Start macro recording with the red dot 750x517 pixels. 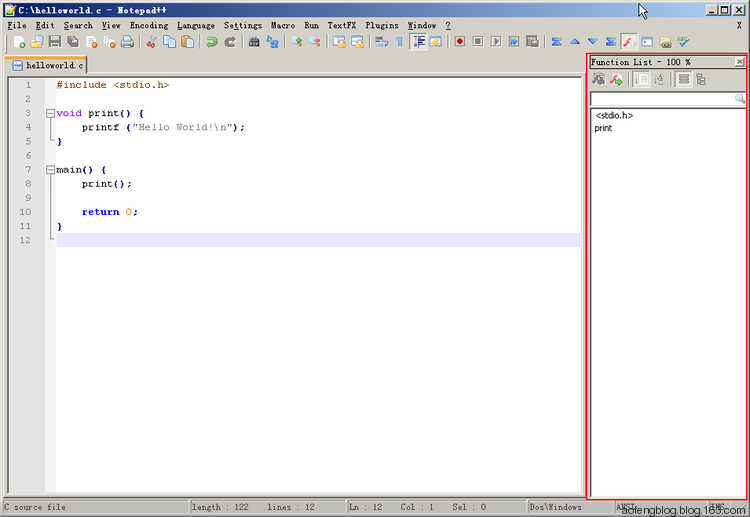460,42
